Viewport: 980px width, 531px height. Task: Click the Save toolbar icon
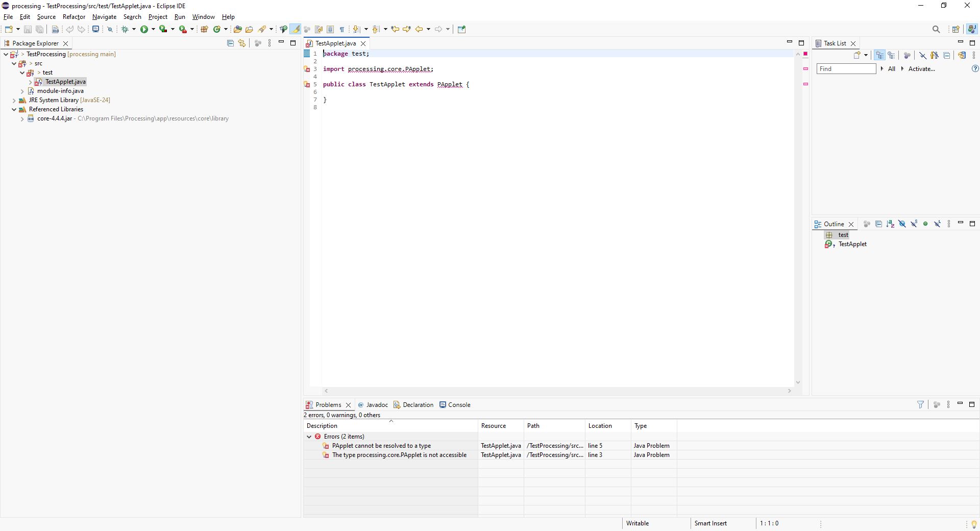coord(28,29)
